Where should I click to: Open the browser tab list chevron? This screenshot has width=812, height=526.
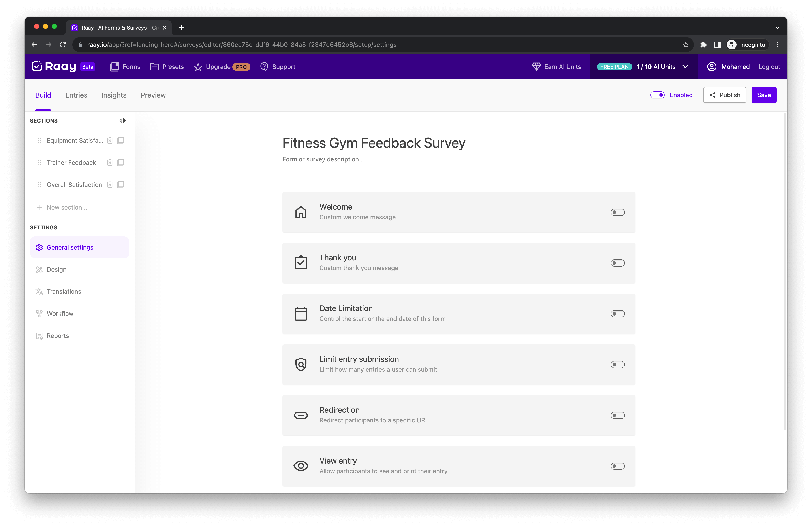[x=778, y=28]
